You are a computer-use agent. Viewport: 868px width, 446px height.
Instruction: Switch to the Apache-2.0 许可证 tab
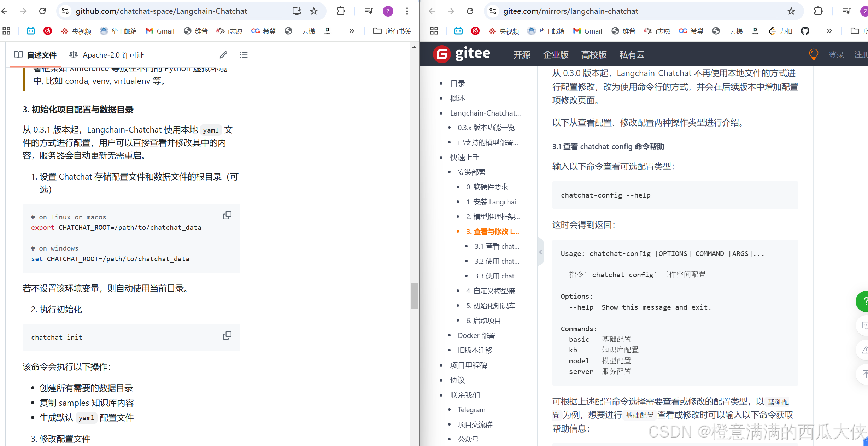[x=107, y=55]
